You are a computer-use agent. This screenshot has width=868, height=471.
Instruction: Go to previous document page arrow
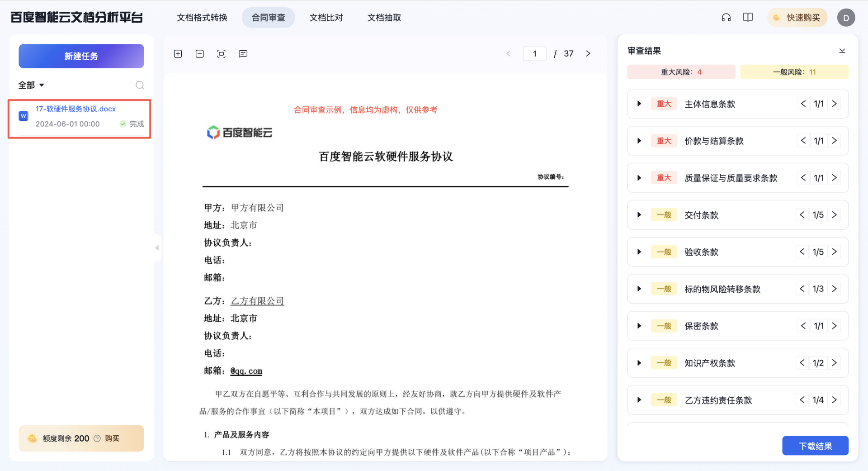point(509,53)
